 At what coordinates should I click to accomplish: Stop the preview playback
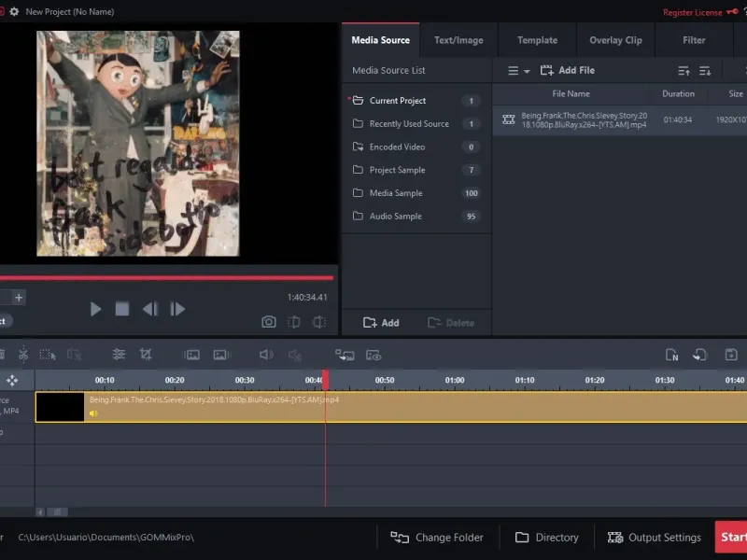point(121,309)
